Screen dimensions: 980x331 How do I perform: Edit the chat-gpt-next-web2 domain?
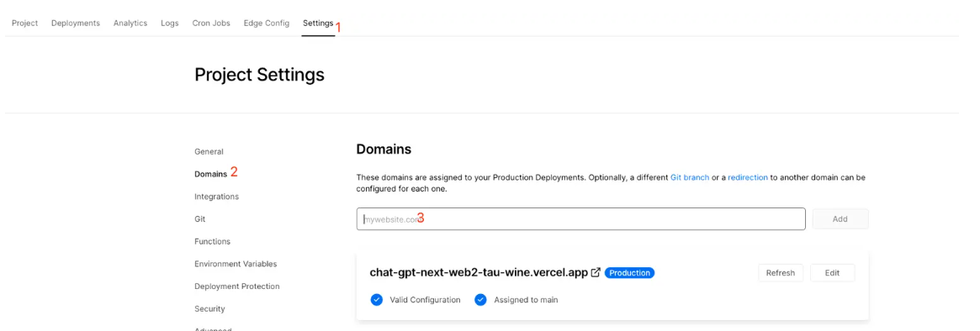tap(832, 273)
